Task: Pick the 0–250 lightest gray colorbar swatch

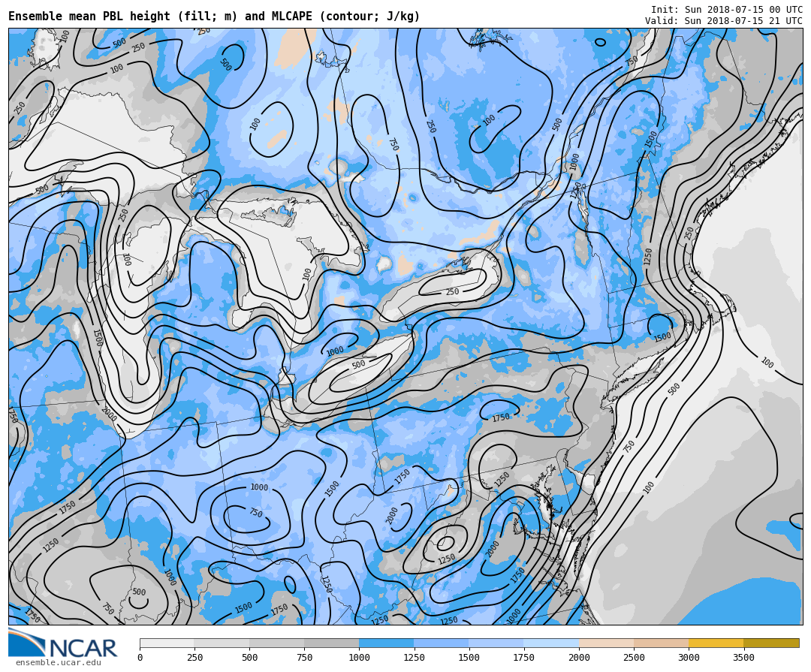Action: click(167, 643)
